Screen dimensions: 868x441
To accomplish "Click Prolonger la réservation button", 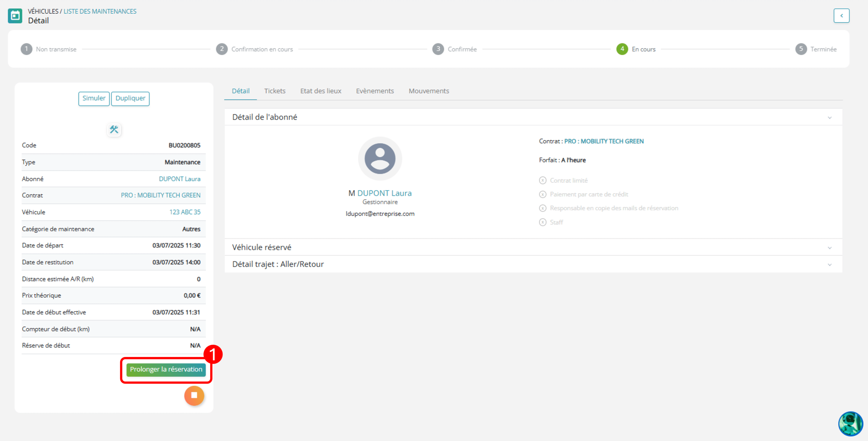I will [x=166, y=370].
